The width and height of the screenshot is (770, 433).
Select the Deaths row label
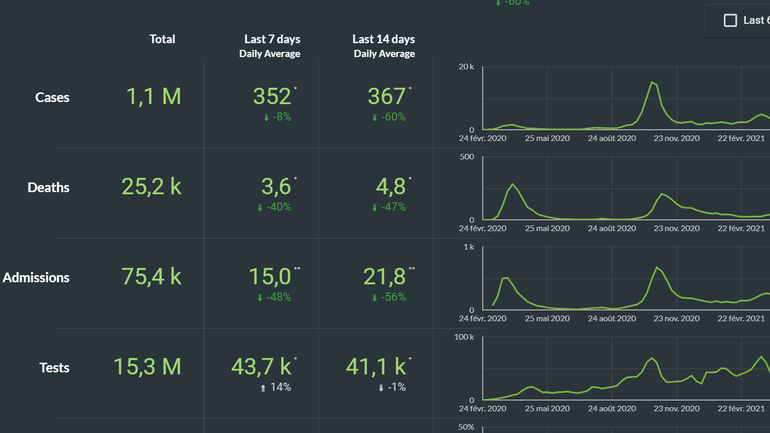pyautogui.click(x=48, y=187)
